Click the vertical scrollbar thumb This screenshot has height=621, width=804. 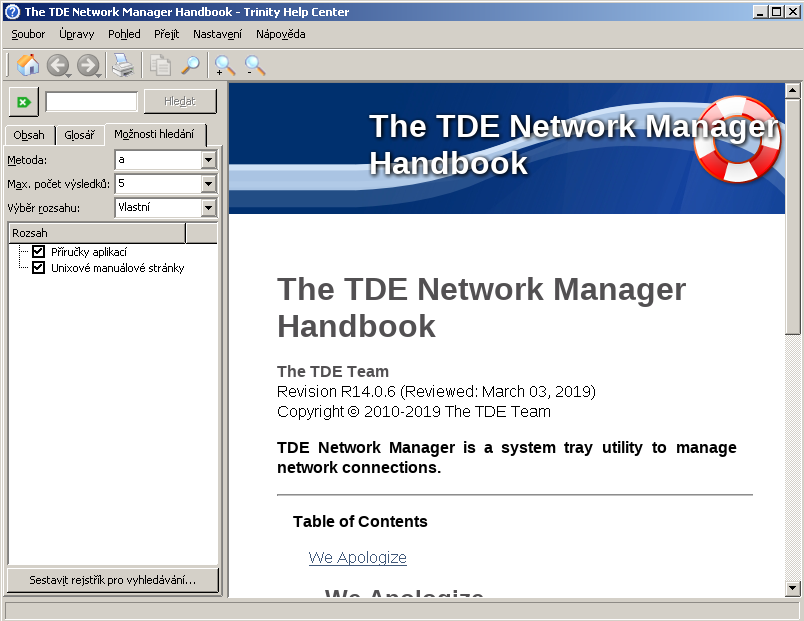(793, 216)
